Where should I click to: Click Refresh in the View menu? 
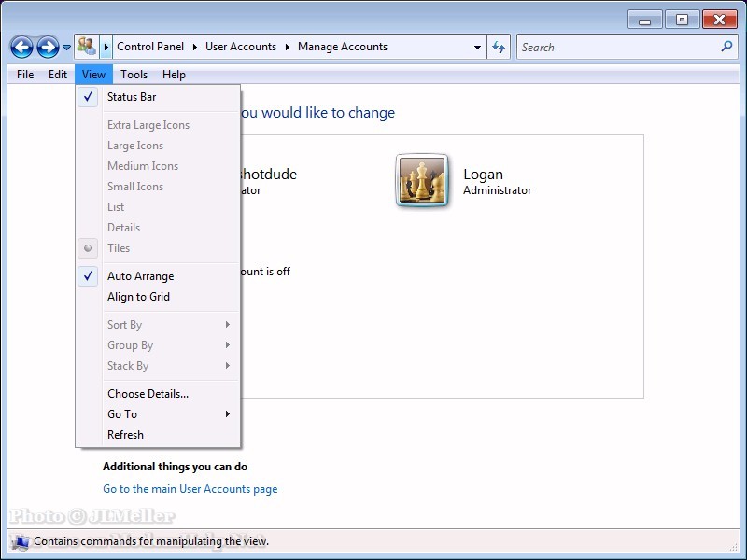click(158, 435)
